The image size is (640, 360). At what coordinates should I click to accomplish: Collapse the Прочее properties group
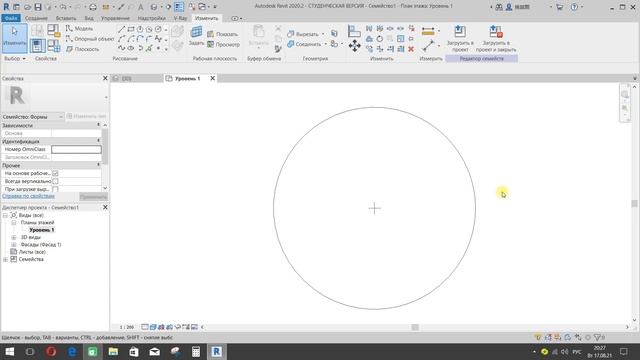click(98, 165)
